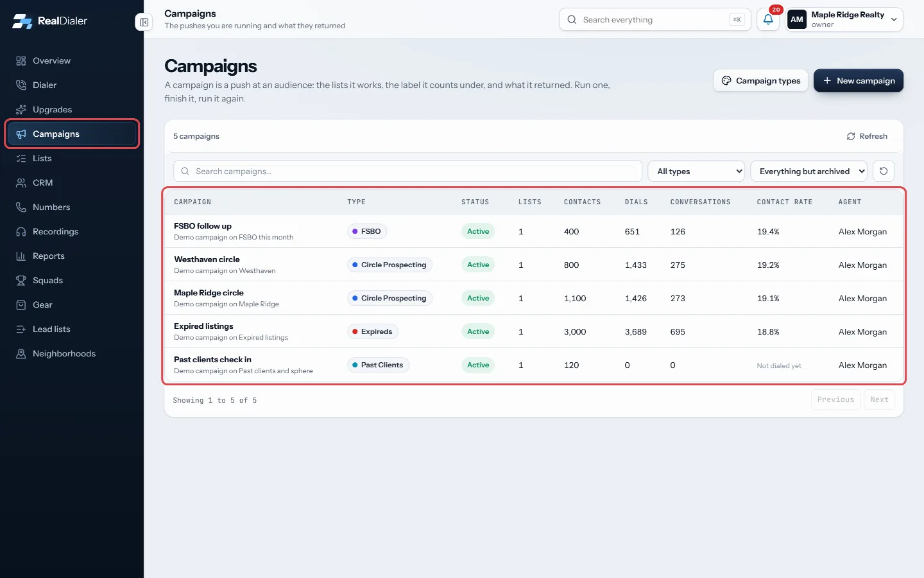Click the Next pagination button
This screenshot has width=924, height=578.
879,399
